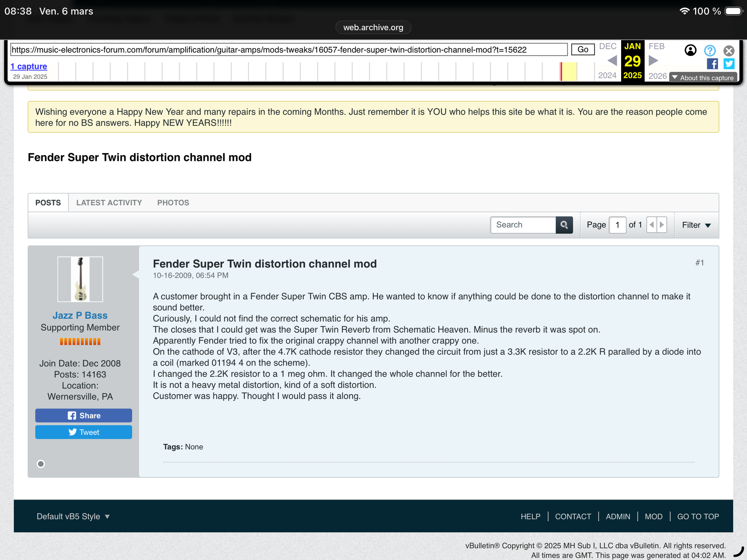Go to previous capture arrow under DEC
747x560 pixels.
tap(612, 60)
